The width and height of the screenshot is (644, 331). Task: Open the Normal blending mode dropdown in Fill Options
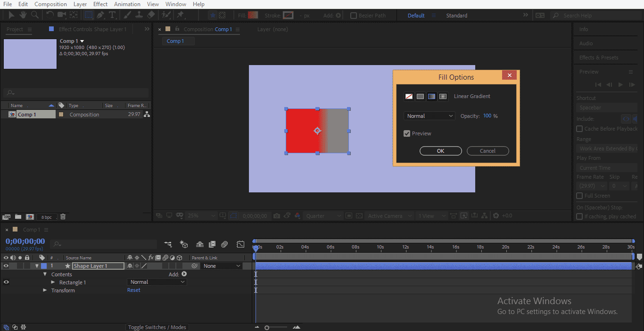pos(429,116)
